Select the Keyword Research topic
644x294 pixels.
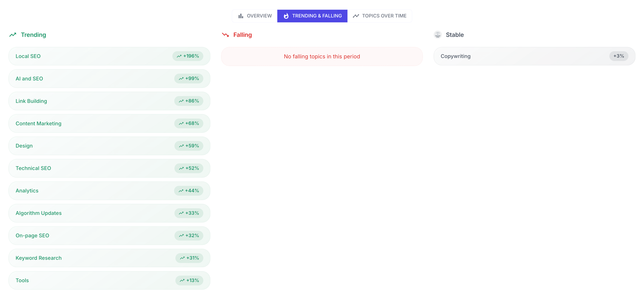(x=109, y=258)
